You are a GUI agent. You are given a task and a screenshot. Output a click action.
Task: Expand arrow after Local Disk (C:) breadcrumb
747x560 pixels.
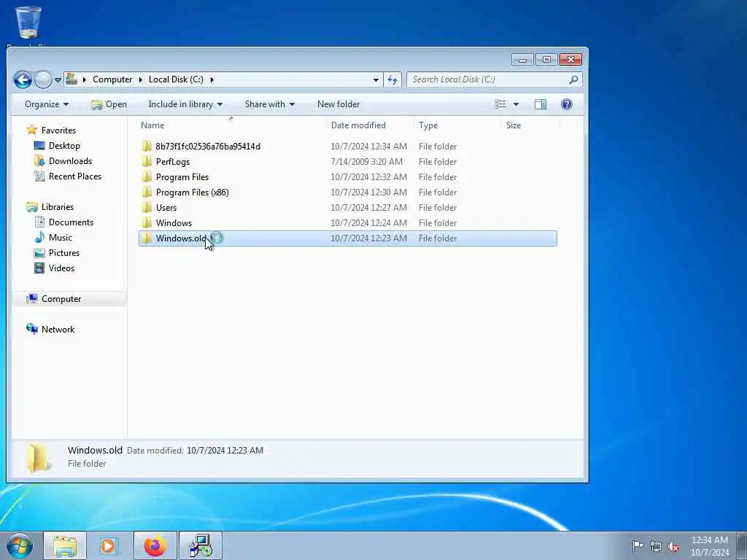(212, 79)
